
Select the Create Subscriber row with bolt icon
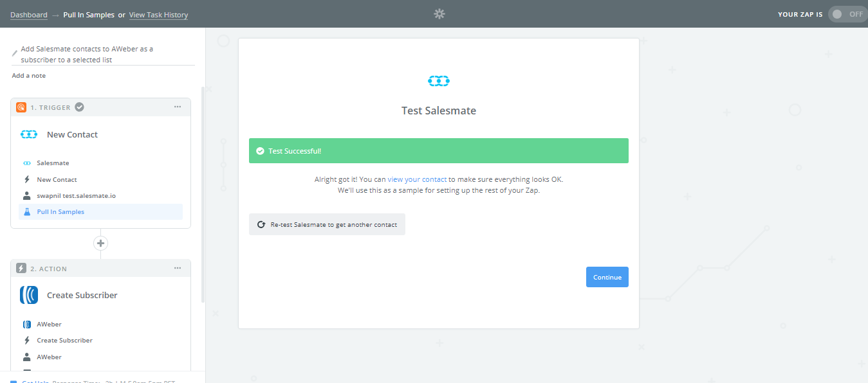click(100, 341)
